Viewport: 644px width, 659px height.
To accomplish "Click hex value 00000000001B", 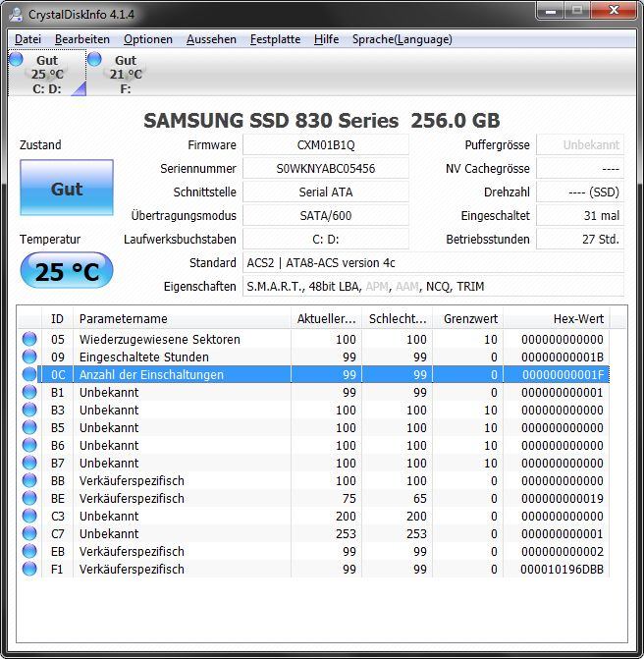I will 563,357.
